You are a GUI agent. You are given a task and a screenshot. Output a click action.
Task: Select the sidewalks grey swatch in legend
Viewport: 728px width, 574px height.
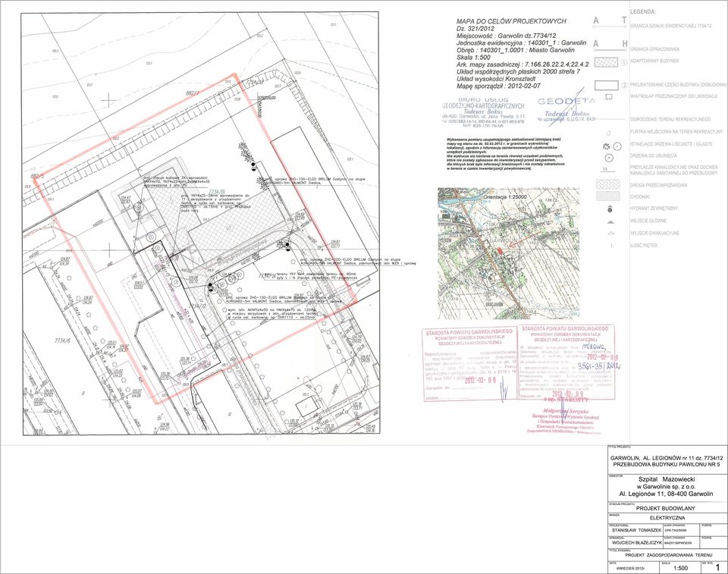[607, 196]
